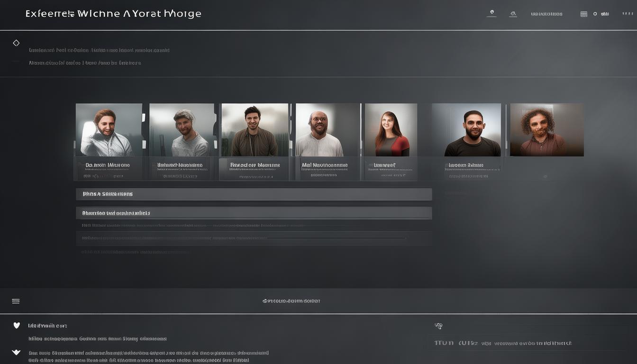The height and width of the screenshot is (364, 637).
Task: Open the text menu item in top bar
Action: tap(546, 14)
